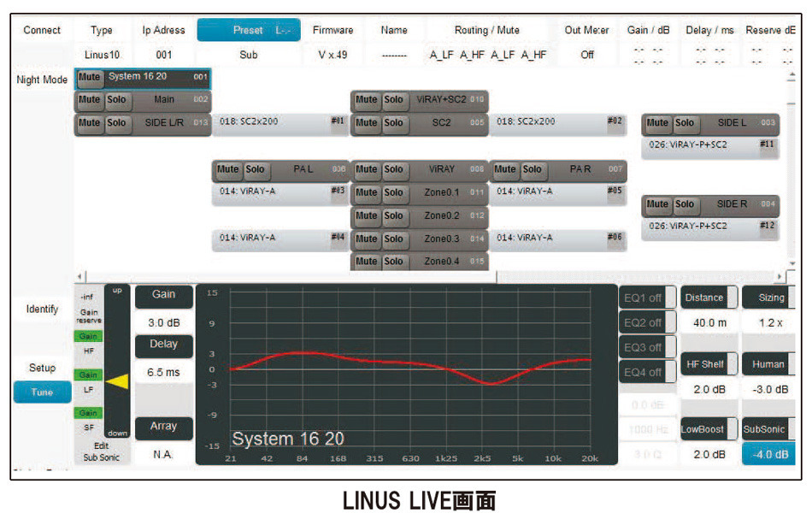Image resolution: width=812 pixels, height=519 pixels.
Task: Select device 026: ViRAY-P+SC2 #11
Action: click(710, 146)
